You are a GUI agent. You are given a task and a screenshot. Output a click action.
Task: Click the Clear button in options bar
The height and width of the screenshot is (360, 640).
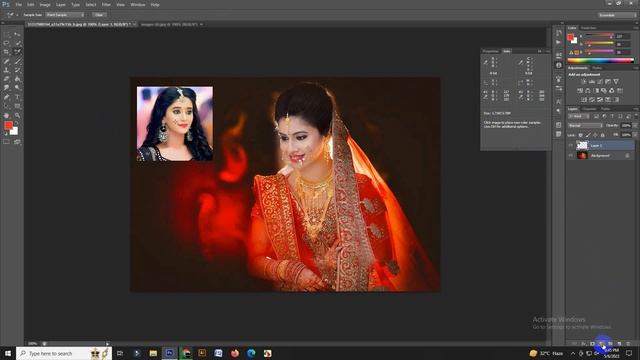point(99,15)
